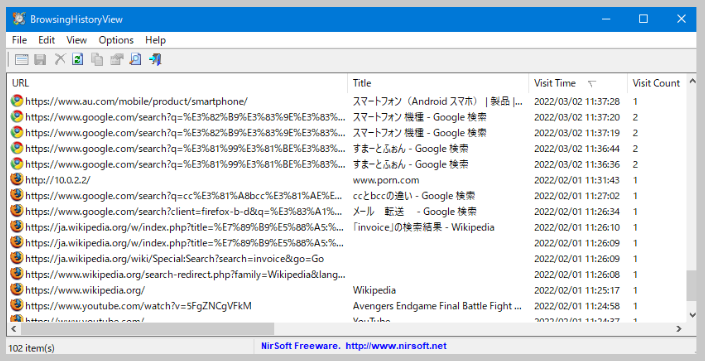The height and width of the screenshot is (361, 705).
Task: Select the 'ccとbccの違い - Google 検索' title
Action: (414, 196)
